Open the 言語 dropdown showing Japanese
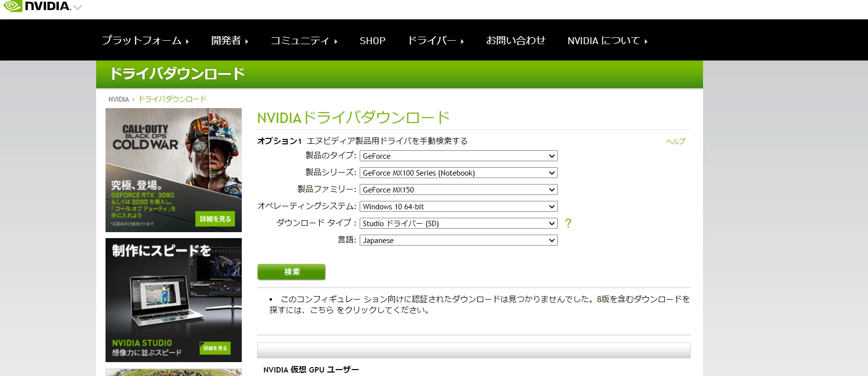 click(x=458, y=240)
